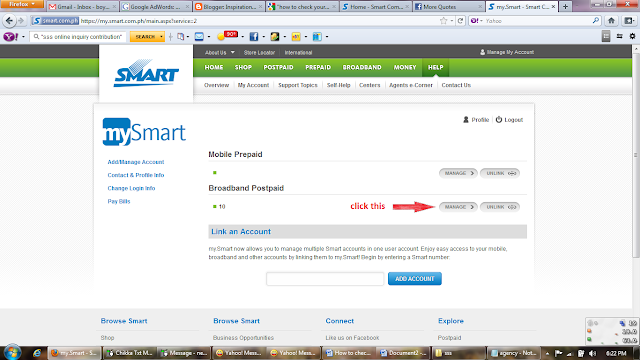Click the Smart number input field

(325, 279)
